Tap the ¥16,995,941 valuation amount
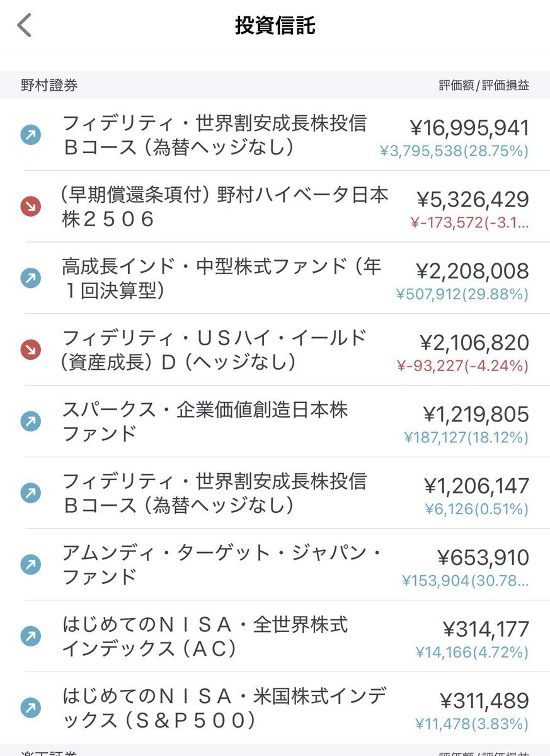Screen dimensions: 550x756 point(469,128)
